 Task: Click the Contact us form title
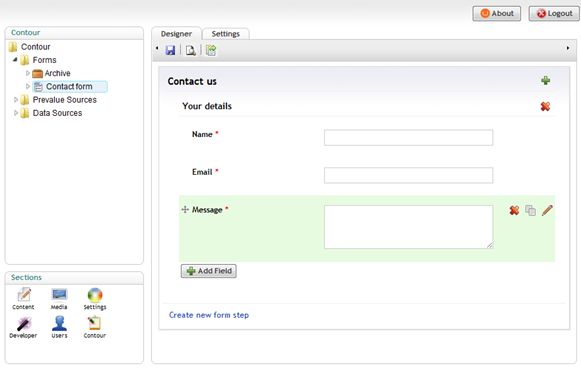point(192,81)
